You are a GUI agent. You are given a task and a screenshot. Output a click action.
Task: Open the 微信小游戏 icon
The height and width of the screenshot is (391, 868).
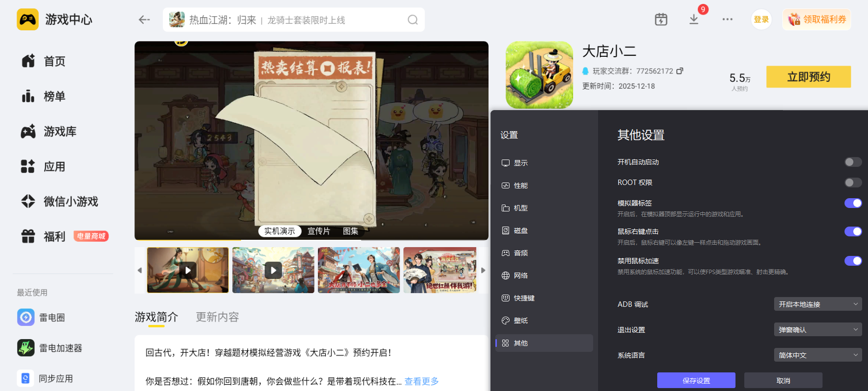point(28,202)
